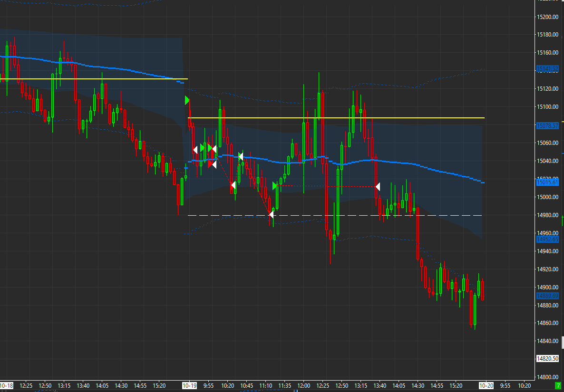This screenshot has height=392, width=564.
Task: Click the white trade marker near 10:35 on the blue average
Action: pyautogui.click(x=241, y=156)
